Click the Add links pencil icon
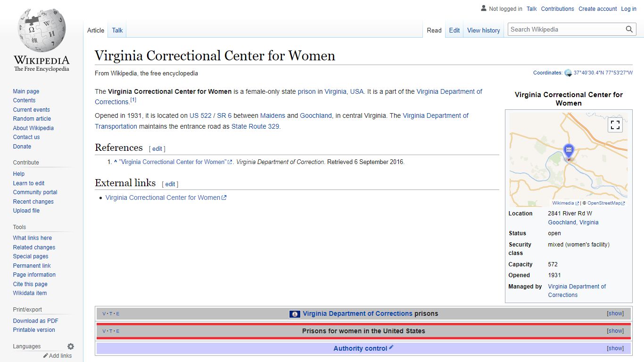 pos(46,356)
